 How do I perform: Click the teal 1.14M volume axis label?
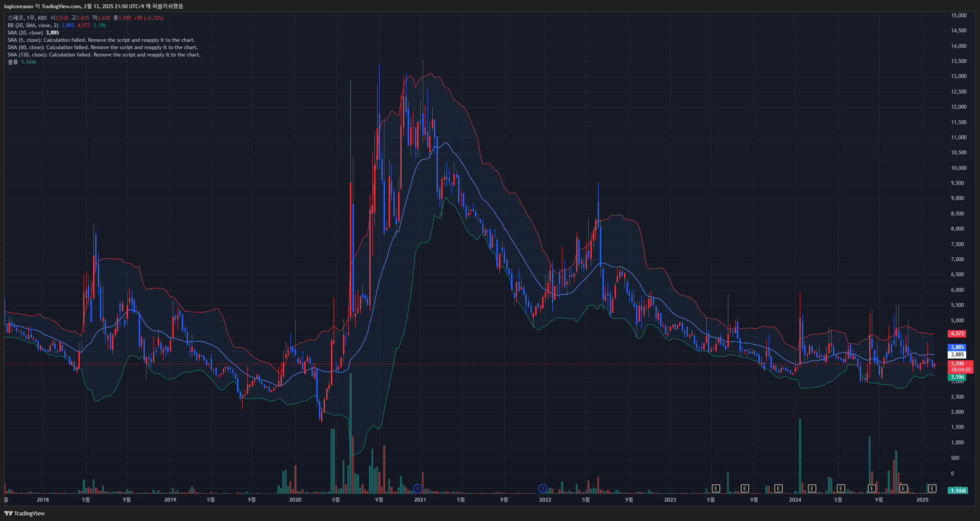click(x=958, y=490)
